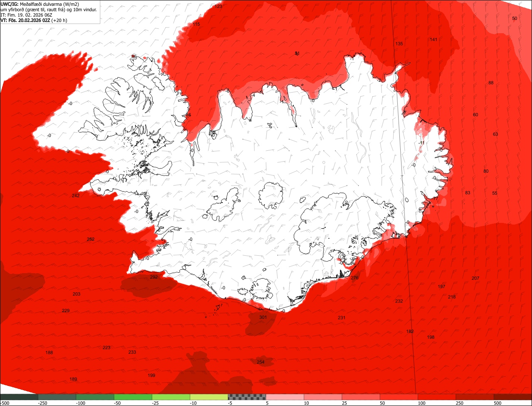Click the flux value 55 on the map
532x406 pixels.
coord(495,193)
